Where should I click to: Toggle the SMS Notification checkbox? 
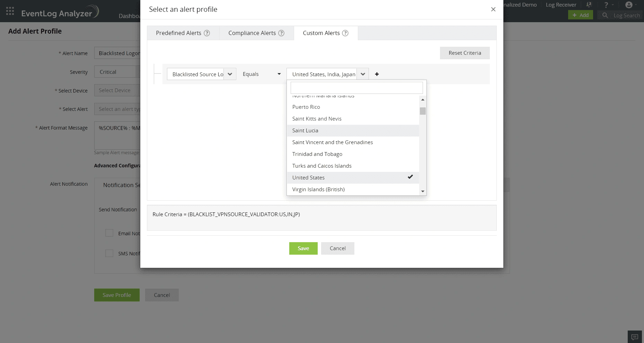coord(109,253)
